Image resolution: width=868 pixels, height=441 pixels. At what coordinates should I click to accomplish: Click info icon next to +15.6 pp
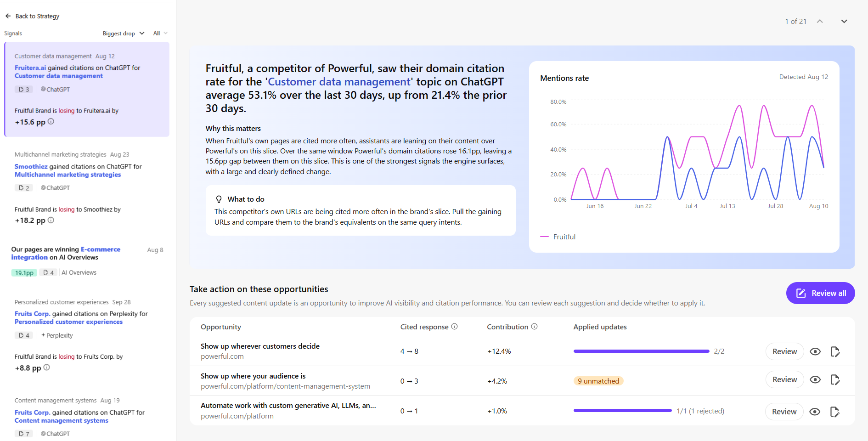point(51,122)
